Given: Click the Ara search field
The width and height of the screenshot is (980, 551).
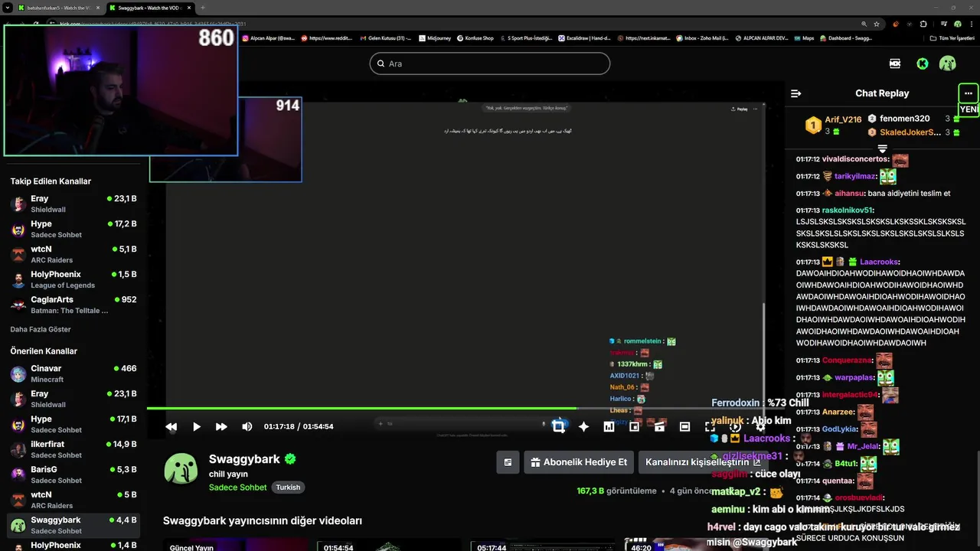Looking at the screenshot, I should tap(490, 64).
